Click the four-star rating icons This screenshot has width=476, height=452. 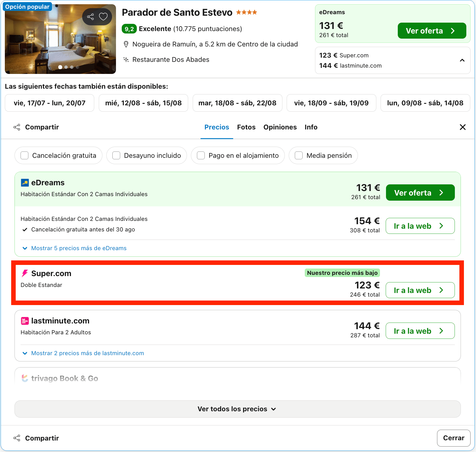click(x=246, y=12)
